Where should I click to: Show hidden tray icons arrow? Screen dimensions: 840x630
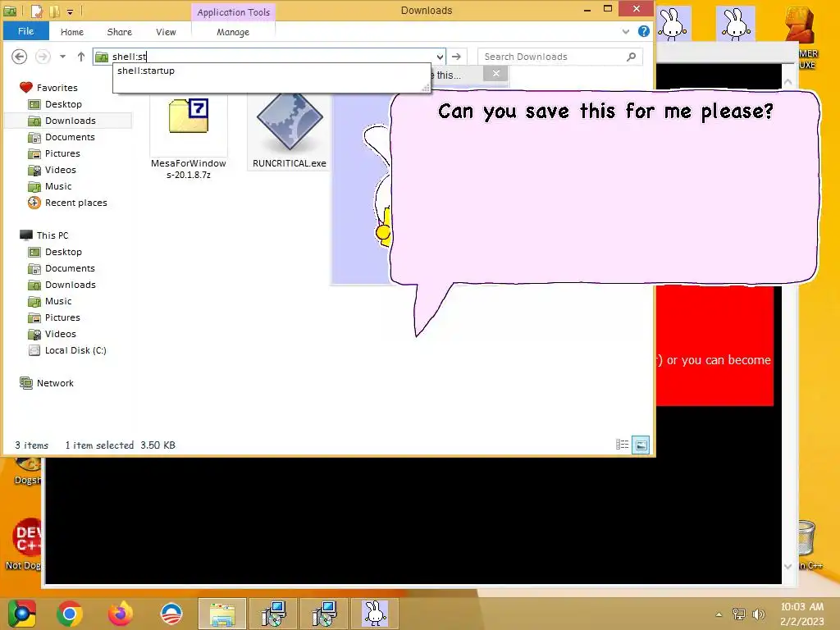[719, 614]
